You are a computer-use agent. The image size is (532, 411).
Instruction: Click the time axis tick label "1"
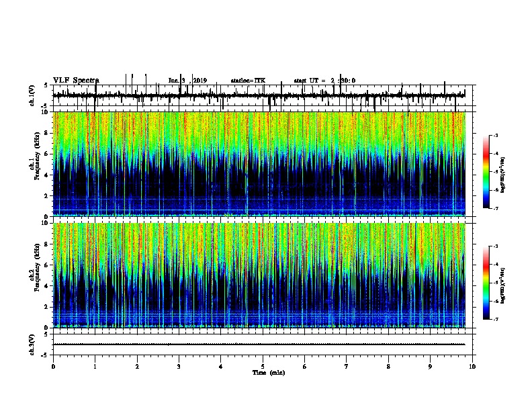point(95,366)
